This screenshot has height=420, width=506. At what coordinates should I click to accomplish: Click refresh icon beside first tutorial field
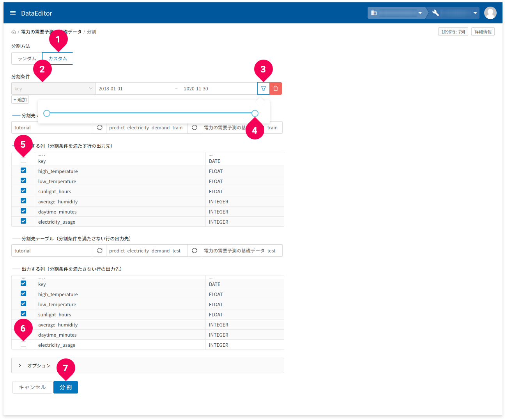100,127
